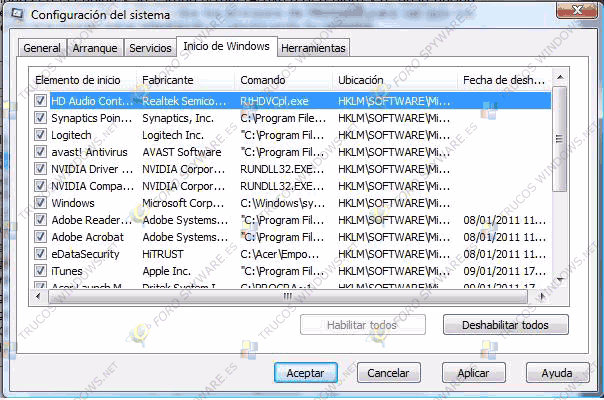Select the '09/01/2011 17...' date in iTunes row
Screen dimensions: 604x400
505,271
